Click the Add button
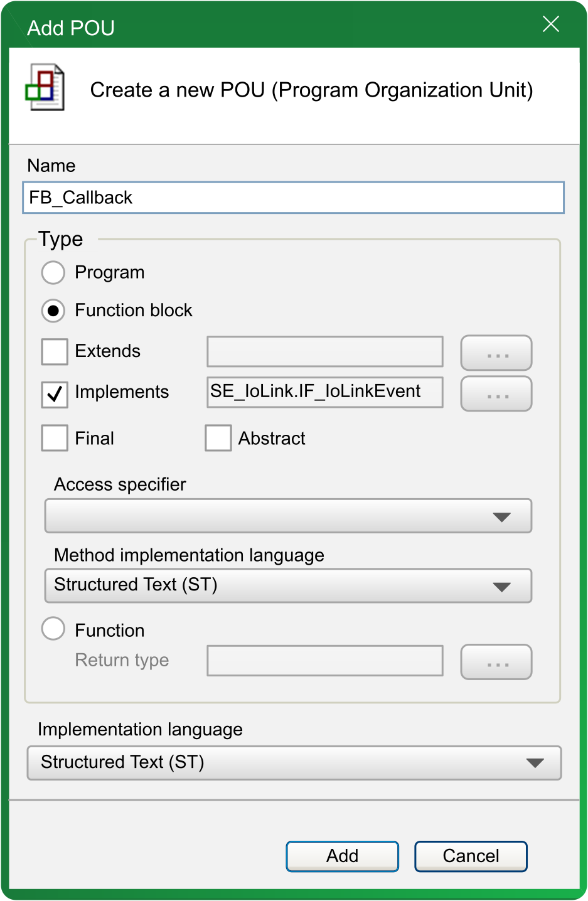 pos(343,856)
